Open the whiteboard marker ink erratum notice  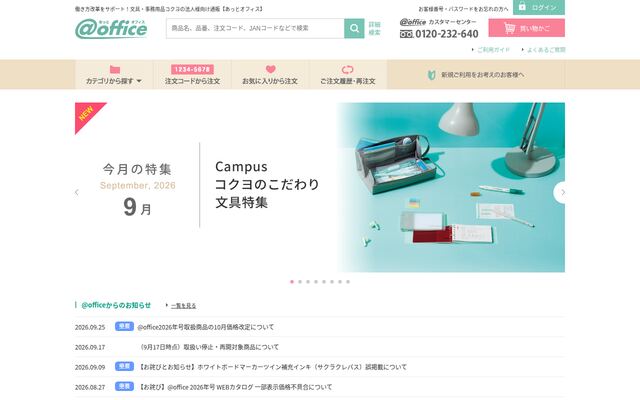coord(272,367)
